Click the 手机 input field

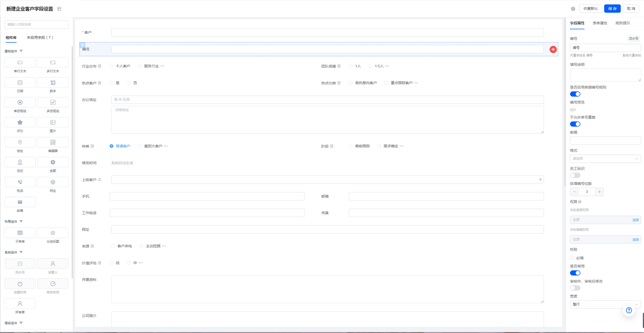pos(207,196)
